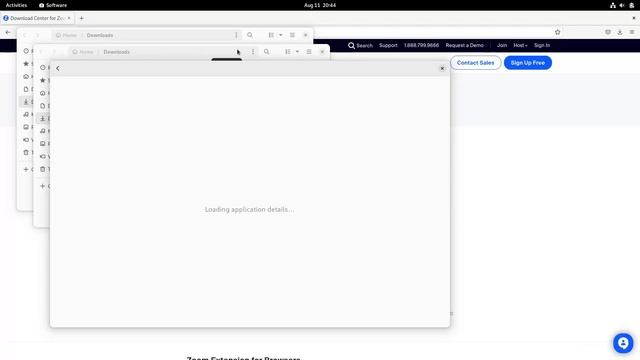
Task: Open the GNOME Activities overview
Action: tap(16, 5)
